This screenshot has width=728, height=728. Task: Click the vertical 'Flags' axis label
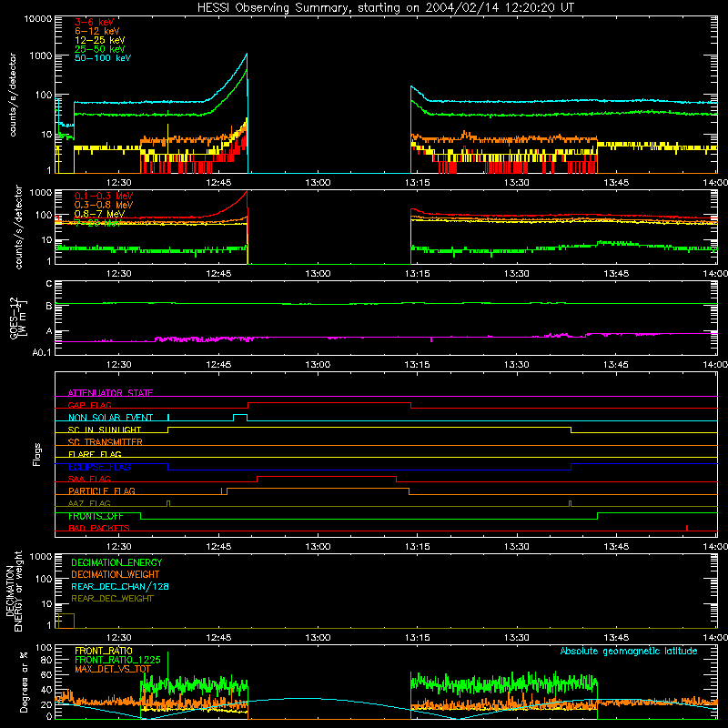[36, 454]
